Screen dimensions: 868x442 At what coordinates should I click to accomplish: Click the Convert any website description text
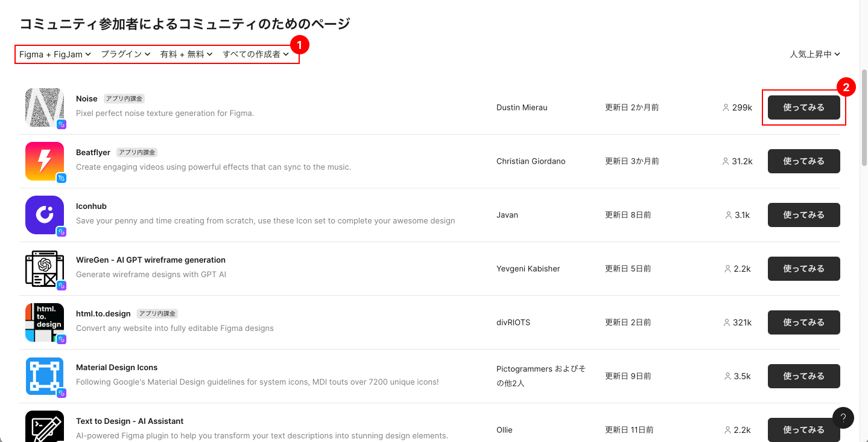pos(175,328)
